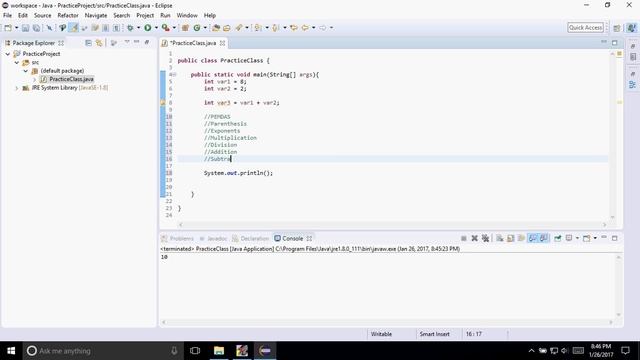
Task: Toggle Scroll Lock in Console toolbar
Action: (x=510, y=238)
